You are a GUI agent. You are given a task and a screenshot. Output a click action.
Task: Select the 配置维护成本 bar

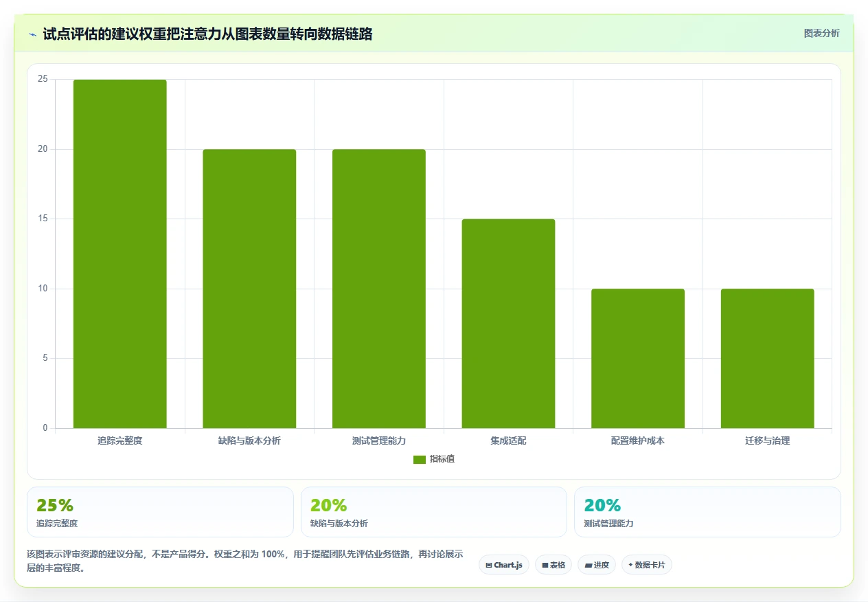tap(638, 359)
